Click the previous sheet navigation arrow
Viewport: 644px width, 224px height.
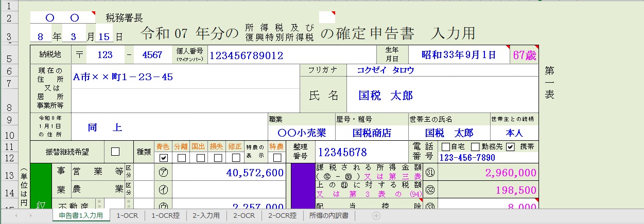15,216
